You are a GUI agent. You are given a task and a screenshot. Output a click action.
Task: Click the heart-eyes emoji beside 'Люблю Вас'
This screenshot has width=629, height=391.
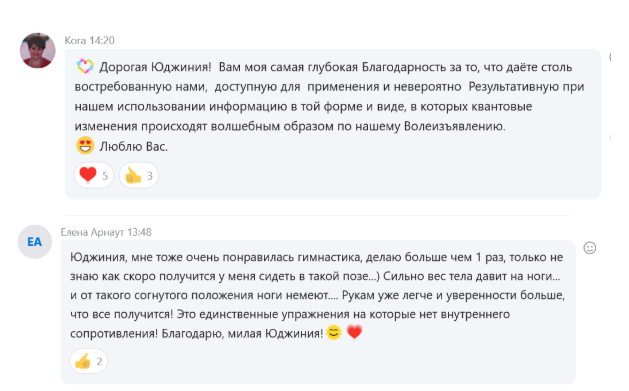pyautogui.click(x=85, y=146)
